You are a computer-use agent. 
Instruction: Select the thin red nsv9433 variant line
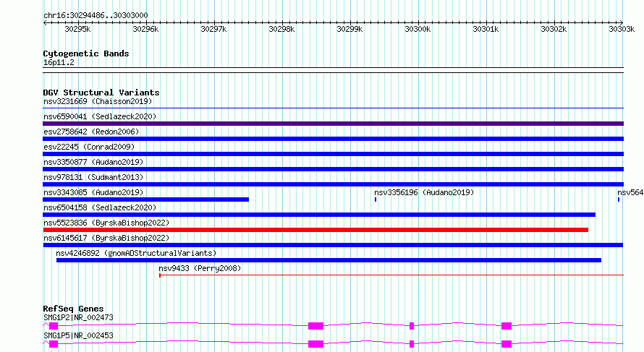coord(391,275)
